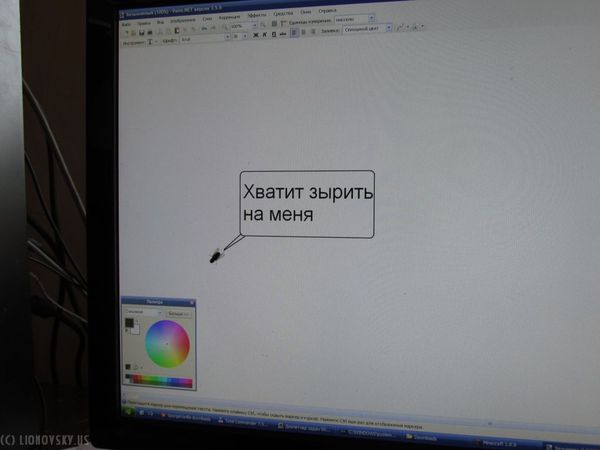Toggle the rulers icon
The image size is (600, 450).
(283, 23)
